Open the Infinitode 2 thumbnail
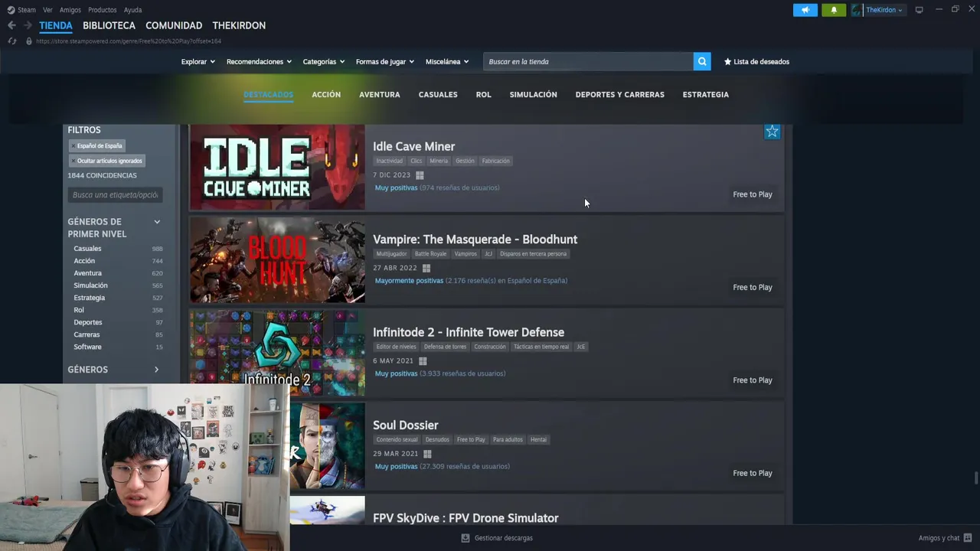The image size is (980, 551). click(277, 352)
